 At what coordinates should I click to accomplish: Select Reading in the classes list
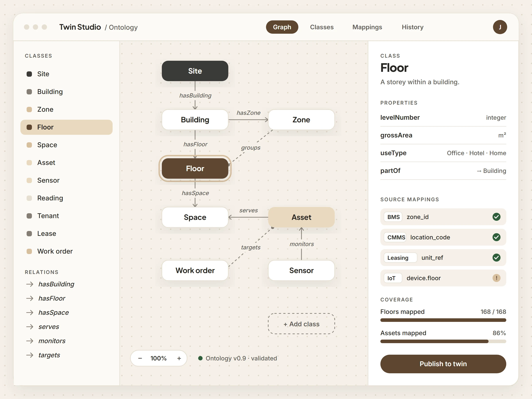[66, 198]
